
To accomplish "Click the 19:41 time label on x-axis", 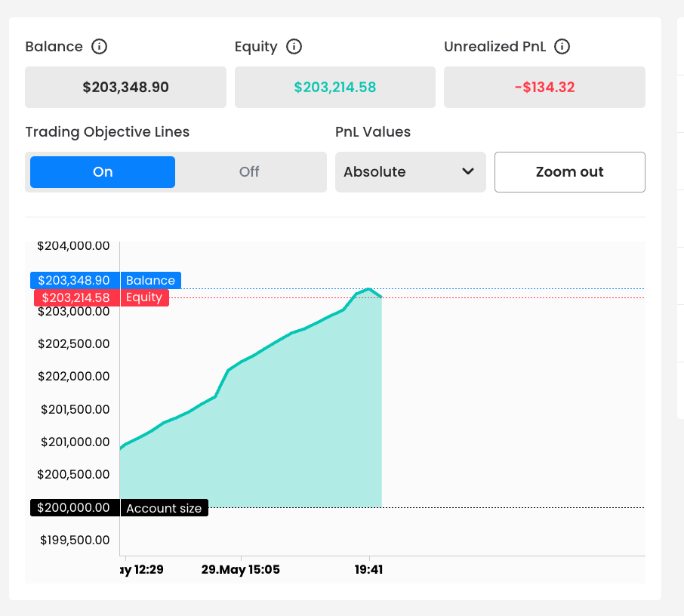I will coord(368,570).
